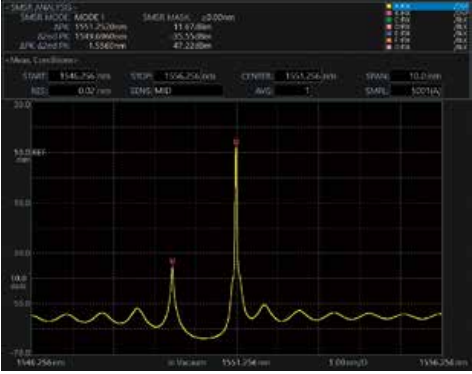
Task: Select the magenta trace B entry
Action: coord(427,13)
